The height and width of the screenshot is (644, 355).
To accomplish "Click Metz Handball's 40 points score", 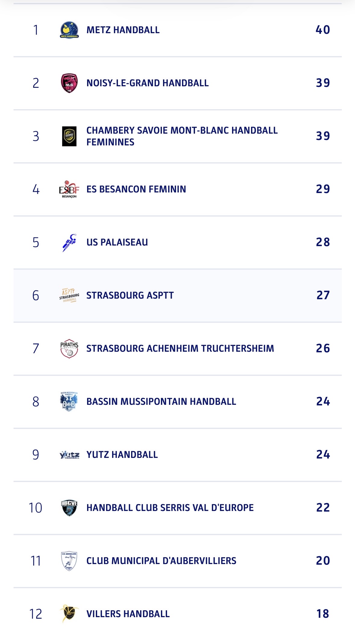I will pos(323,30).
